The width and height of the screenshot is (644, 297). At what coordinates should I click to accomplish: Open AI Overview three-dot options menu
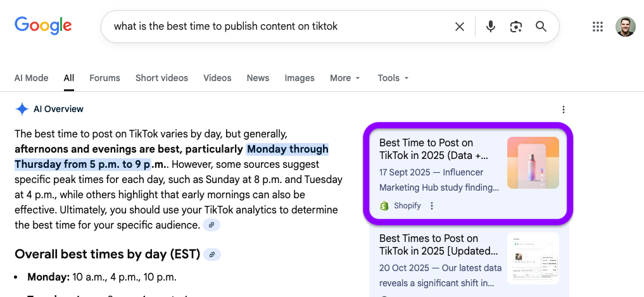coord(564,110)
